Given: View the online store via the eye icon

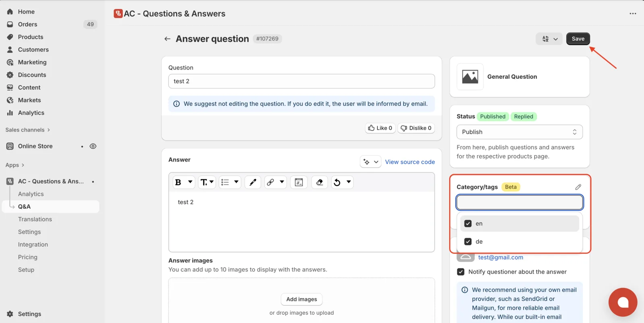Looking at the screenshot, I should tap(93, 146).
